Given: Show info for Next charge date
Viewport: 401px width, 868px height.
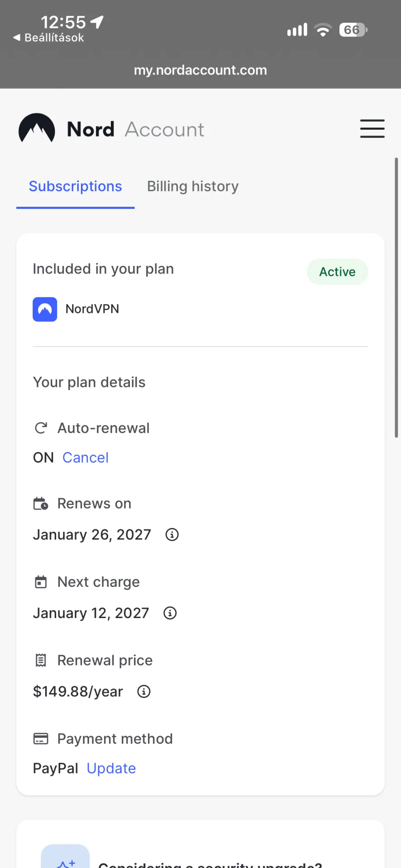Looking at the screenshot, I should pyautogui.click(x=170, y=613).
